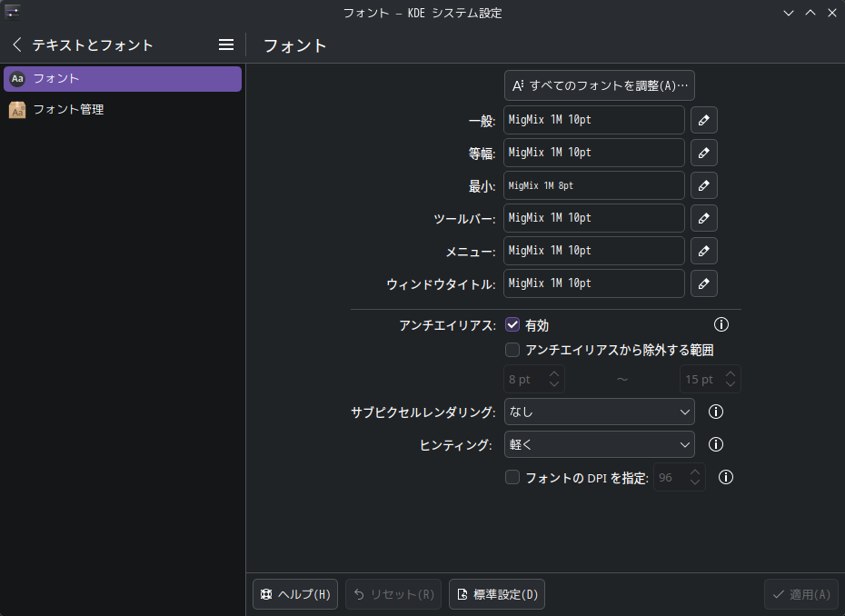The height and width of the screenshot is (616, 845).
Task: Edit the ウィンドウタイトル font with pencil icon
Action: tap(704, 283)
